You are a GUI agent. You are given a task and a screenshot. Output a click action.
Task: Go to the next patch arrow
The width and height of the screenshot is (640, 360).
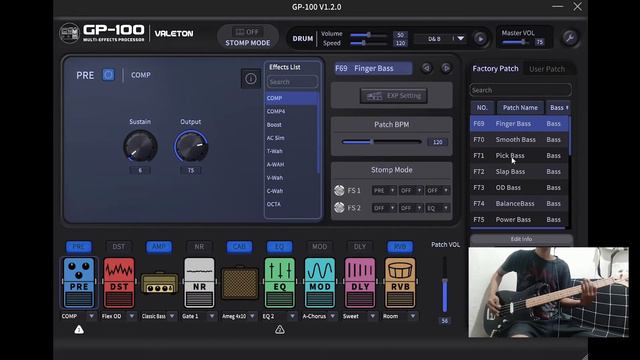pyautogui.click(x=446, y=68)
